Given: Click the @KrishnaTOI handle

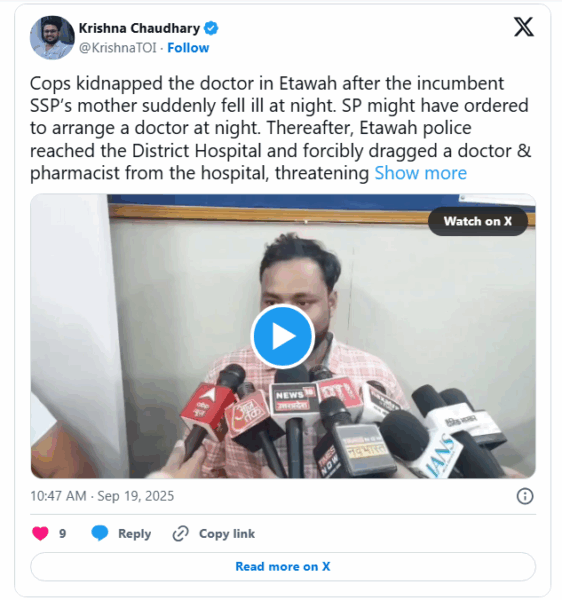Looking at the screenshot, I should tap(118, 48).
